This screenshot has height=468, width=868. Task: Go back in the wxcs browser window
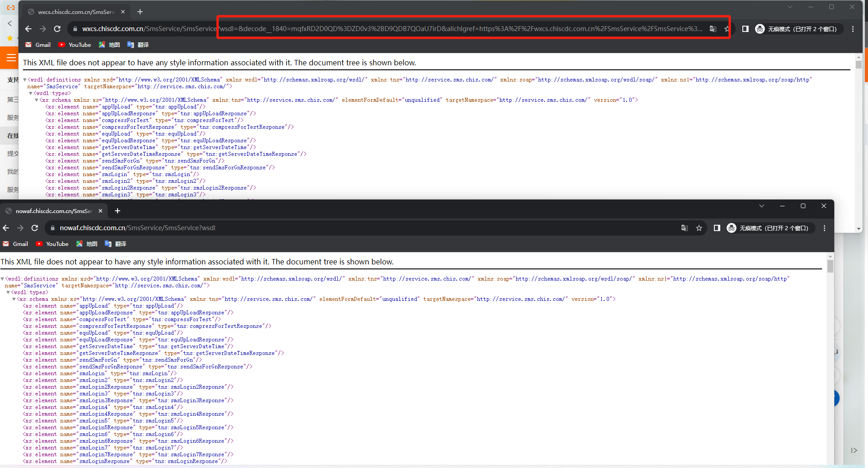28,29
